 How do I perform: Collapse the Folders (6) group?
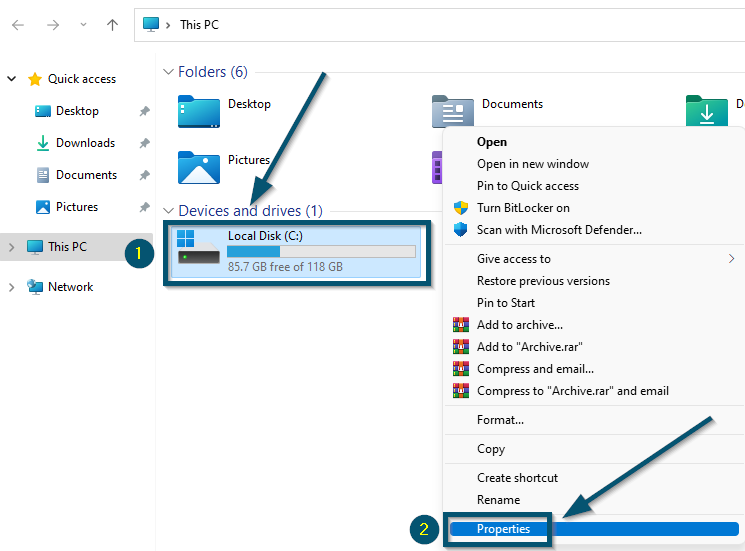tap(168, 72)
